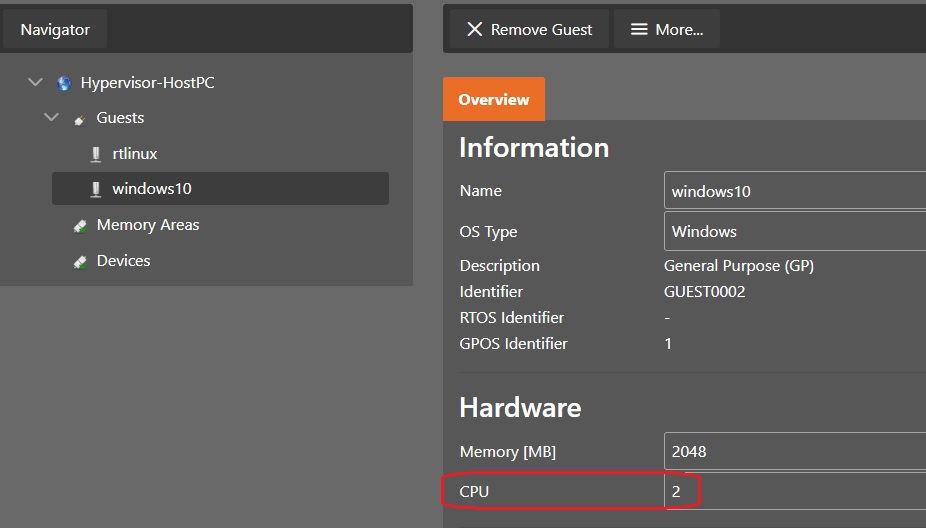Select the Navigator panel tab
Screen dimensions: 926x528
(55, 30)
